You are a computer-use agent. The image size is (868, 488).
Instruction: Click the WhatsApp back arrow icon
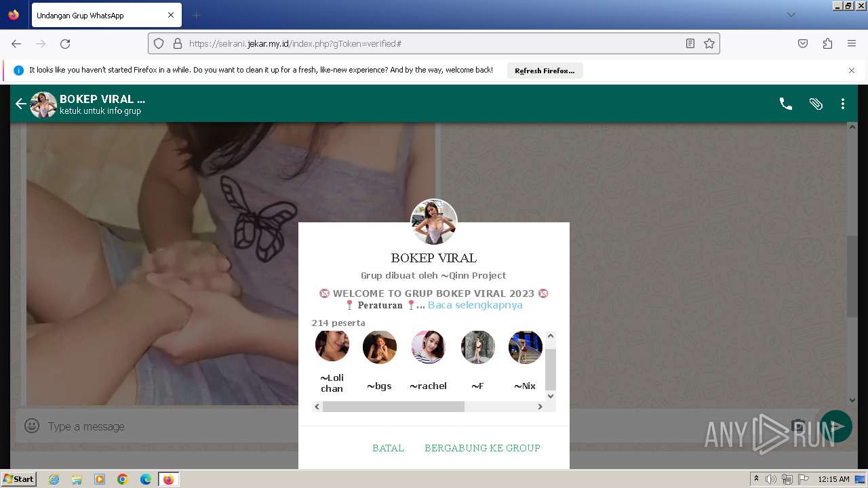click(20, 104)
